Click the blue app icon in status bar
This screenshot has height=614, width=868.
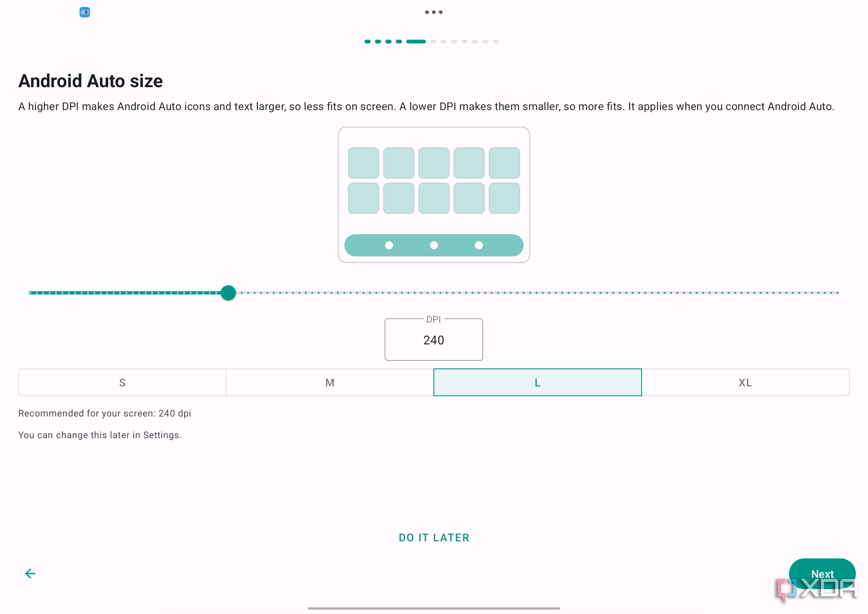85,12
